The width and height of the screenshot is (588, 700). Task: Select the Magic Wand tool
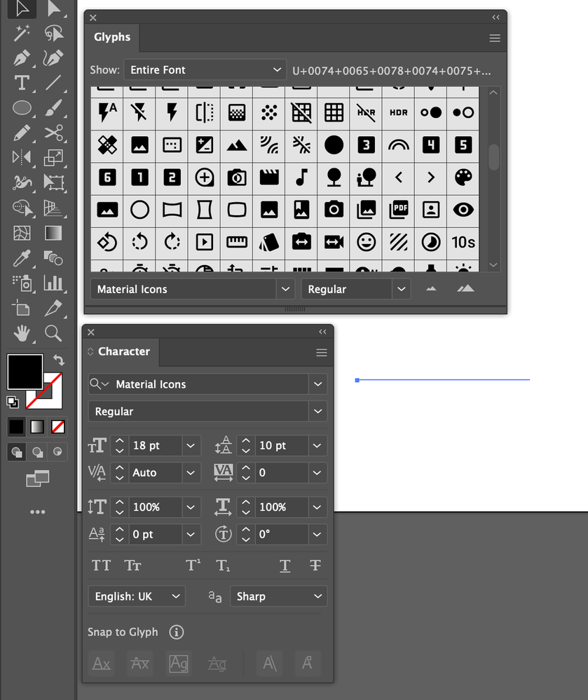tap(22, 33)
